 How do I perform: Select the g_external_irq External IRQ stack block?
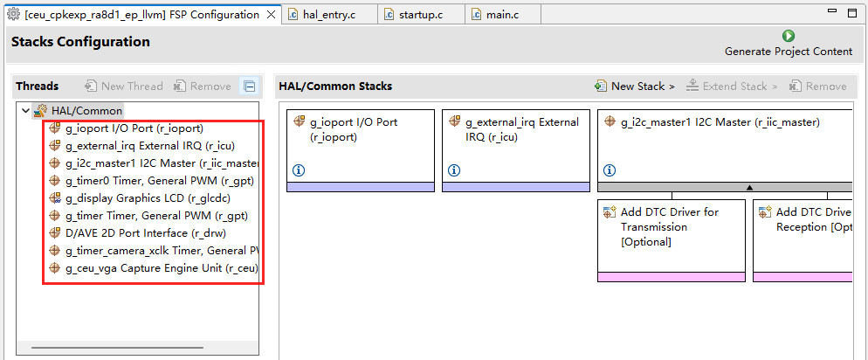click(516, 150)
